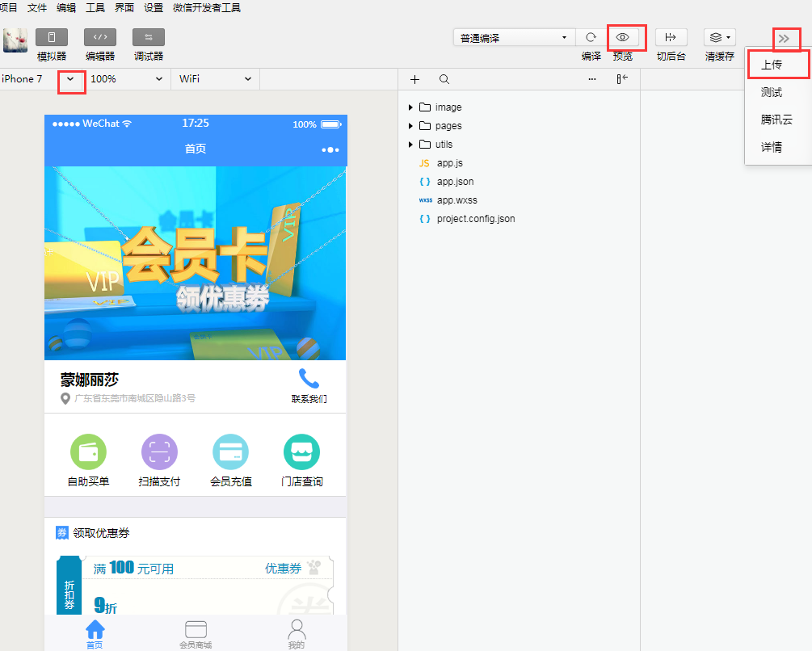812x651 pixels.
Task: Click the file tree ellipsis icon
Action: click(592, 79)
